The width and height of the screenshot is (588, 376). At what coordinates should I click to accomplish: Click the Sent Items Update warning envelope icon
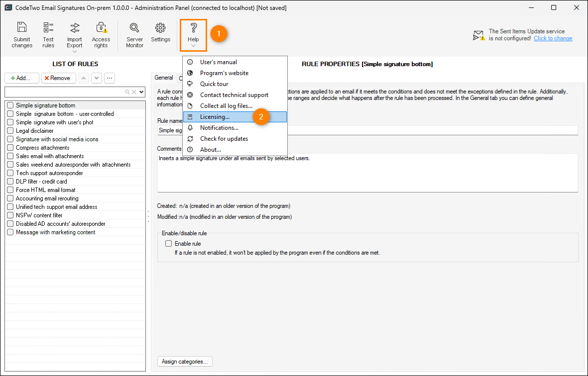[478, 35]
